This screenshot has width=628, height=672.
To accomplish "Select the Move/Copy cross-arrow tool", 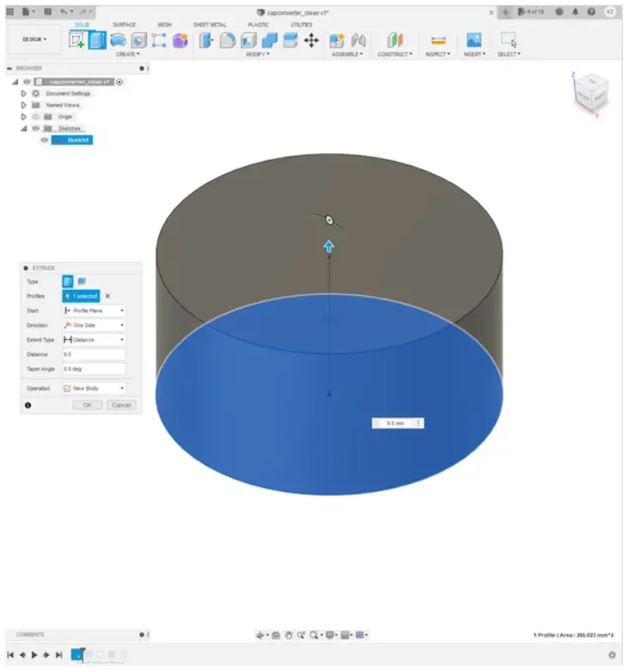I will (311, 40).
